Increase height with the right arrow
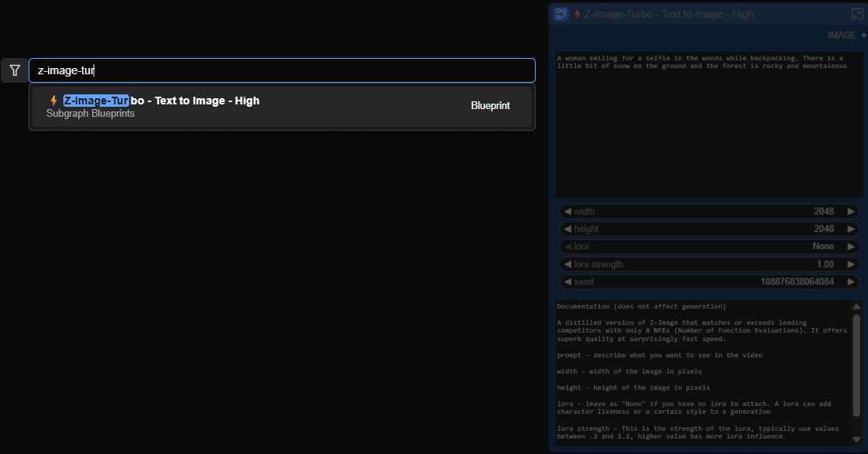Screen dimensions: 868x454 coord(851,230)
